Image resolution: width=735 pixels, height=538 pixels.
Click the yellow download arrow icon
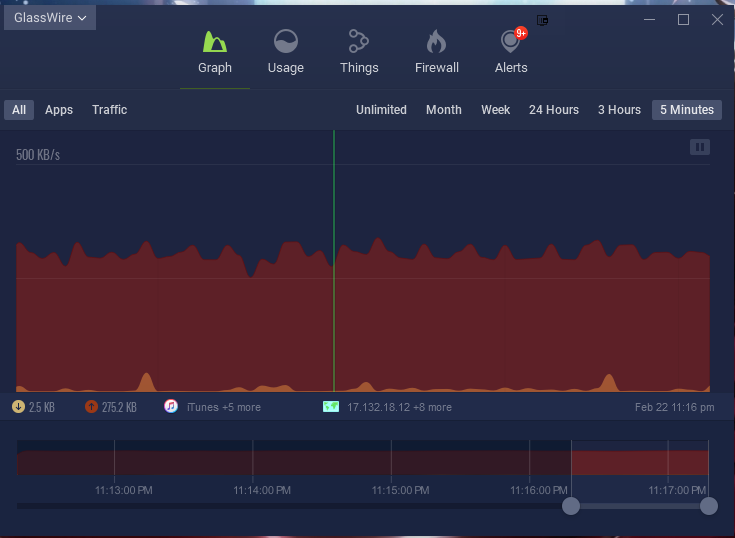18,407
